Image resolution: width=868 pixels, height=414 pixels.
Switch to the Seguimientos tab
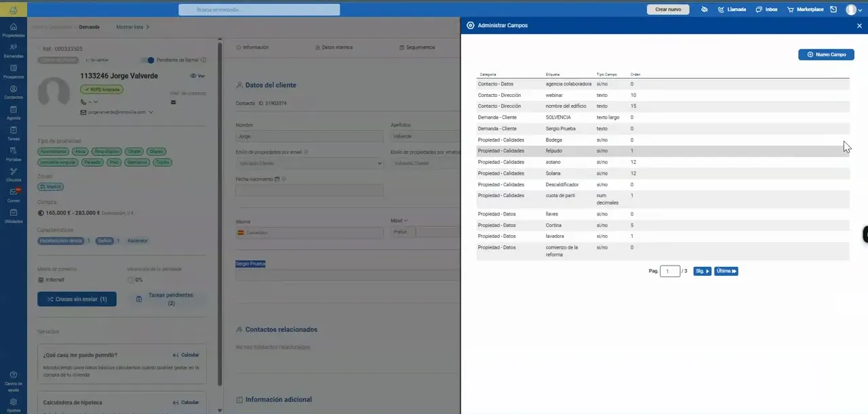(417, 47)
